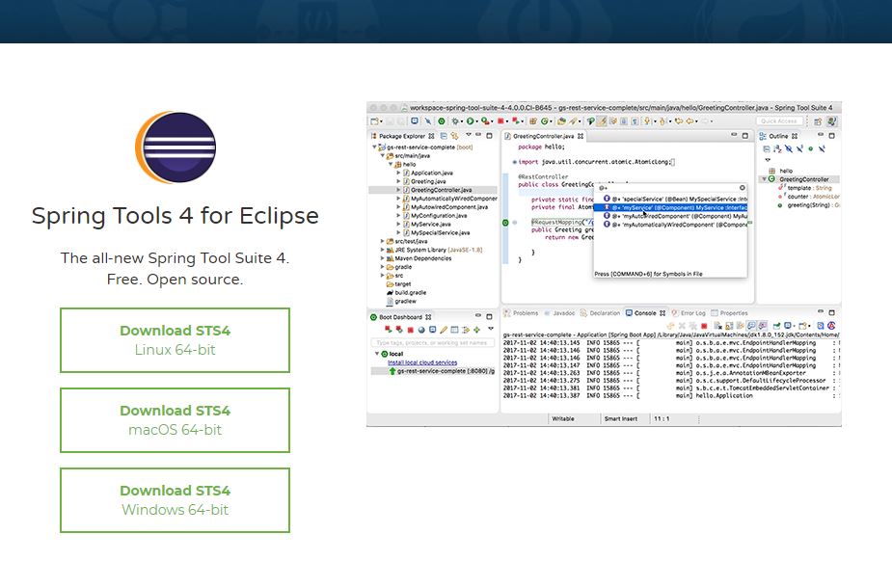
Task: Expand the src/test/java folder
Action: click(x=382, y=241)
